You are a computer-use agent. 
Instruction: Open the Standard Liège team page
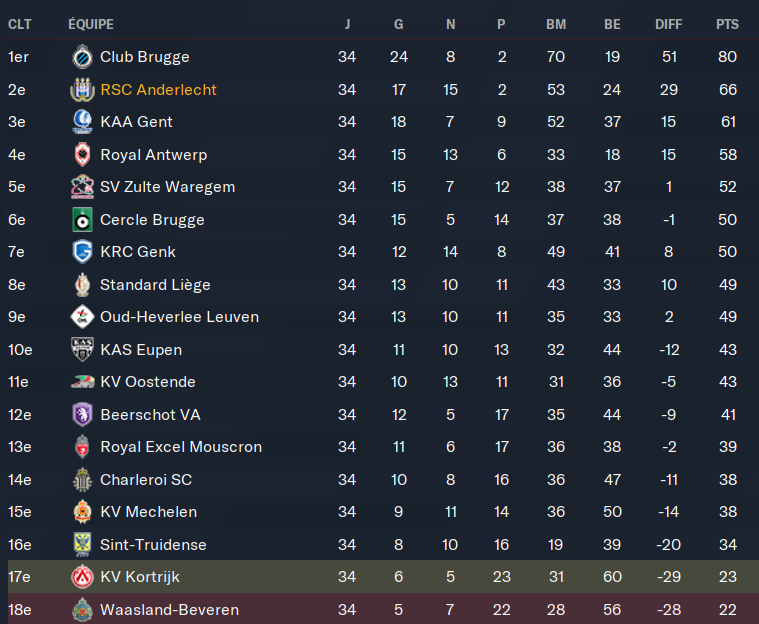click(x=155, y=285)
